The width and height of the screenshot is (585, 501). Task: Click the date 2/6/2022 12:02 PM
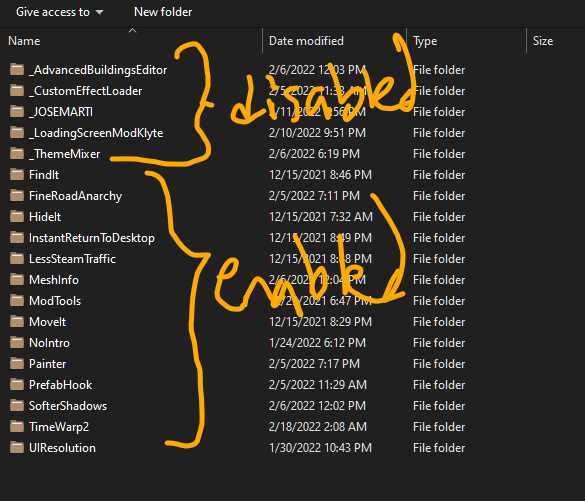tap(317, 406)
